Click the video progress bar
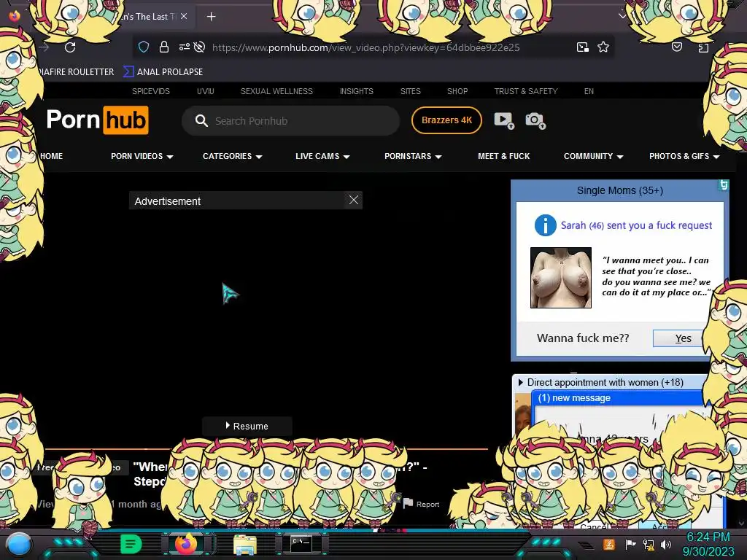 tap(267, 449)
